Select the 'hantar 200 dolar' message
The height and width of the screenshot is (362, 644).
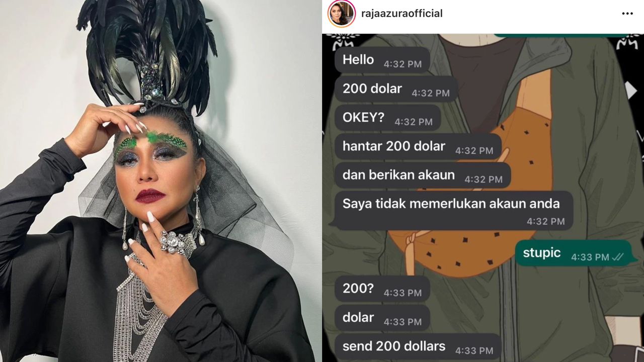click(x=418, y=146)
